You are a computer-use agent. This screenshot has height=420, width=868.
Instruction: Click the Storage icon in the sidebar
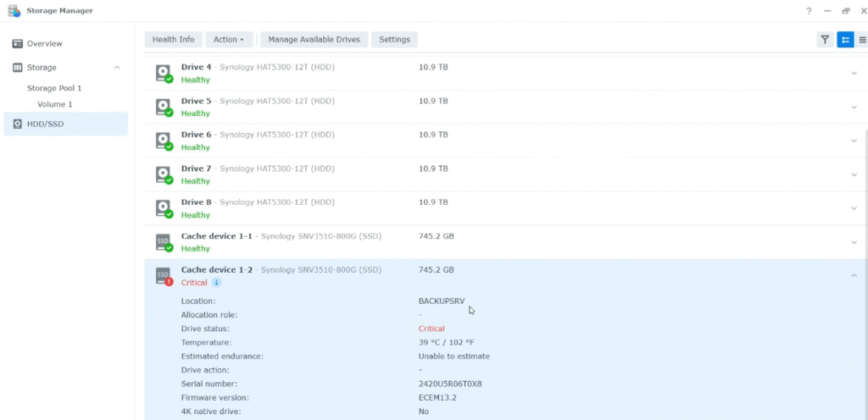pyautogui.click(x=17, y=68)
